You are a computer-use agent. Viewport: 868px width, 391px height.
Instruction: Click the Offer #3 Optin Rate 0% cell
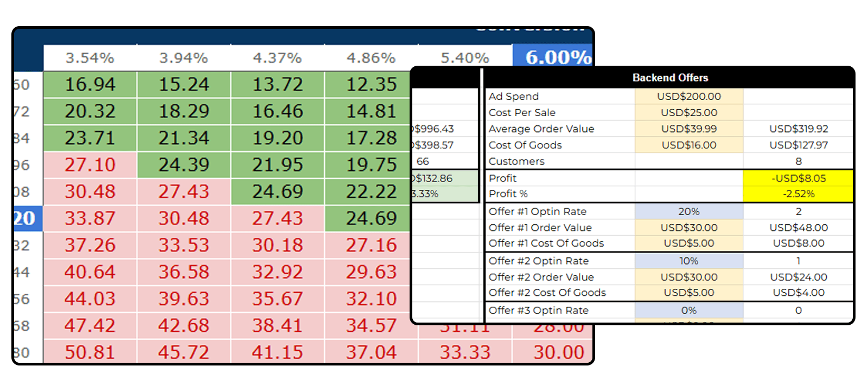tap(689, 310)
